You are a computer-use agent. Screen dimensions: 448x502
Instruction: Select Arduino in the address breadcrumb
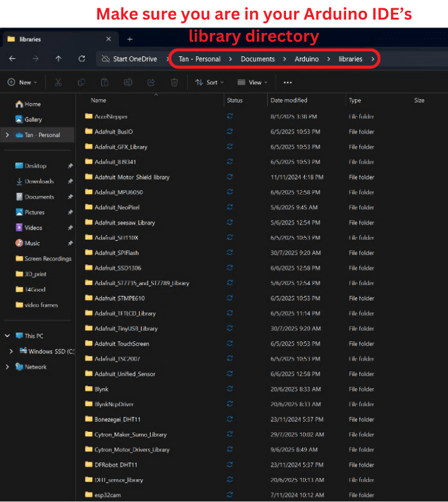pyautogui.click(x=306, y=59)
